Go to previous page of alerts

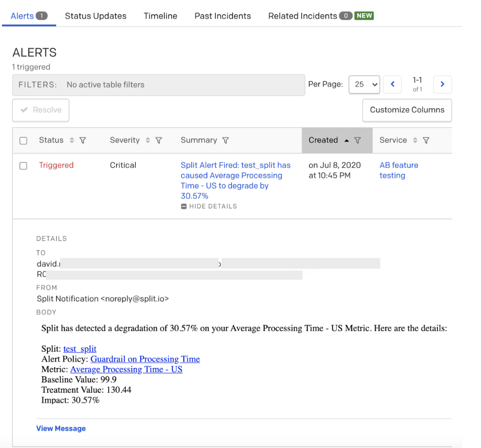coord(393,84)
